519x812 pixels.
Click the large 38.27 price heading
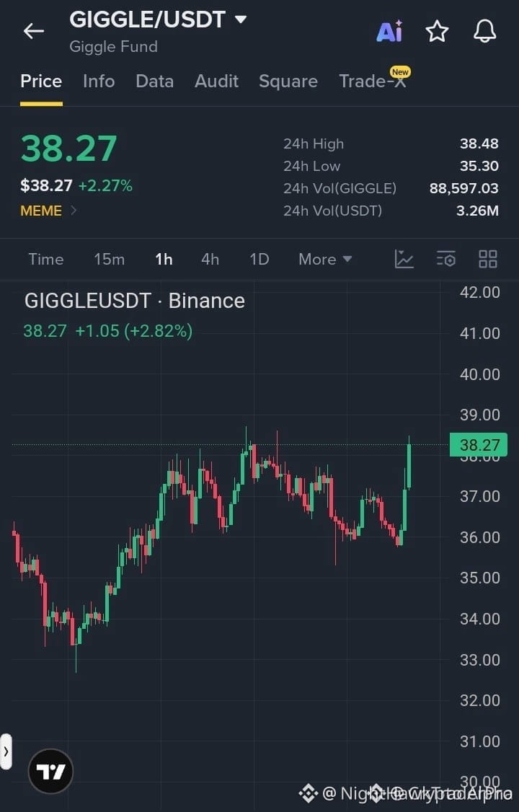[68, 149]
